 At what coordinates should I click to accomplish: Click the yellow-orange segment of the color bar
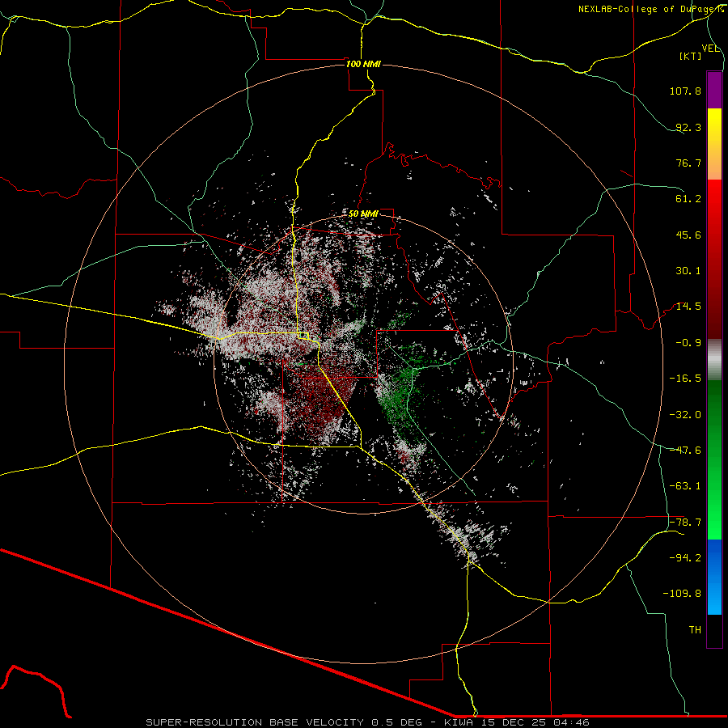[714, 144]
